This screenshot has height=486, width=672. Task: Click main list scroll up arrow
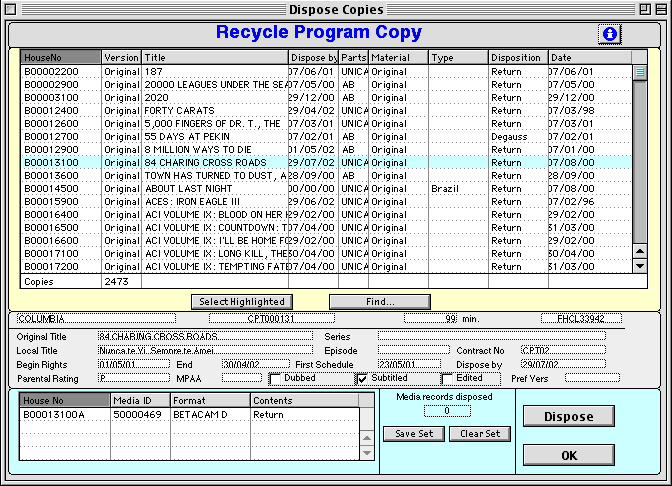click(639, 251)
